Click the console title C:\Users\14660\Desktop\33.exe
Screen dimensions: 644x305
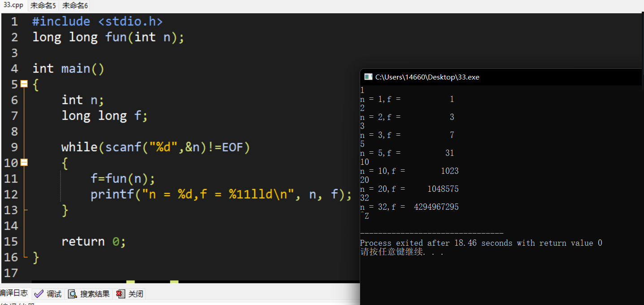[x=427, y=77]
